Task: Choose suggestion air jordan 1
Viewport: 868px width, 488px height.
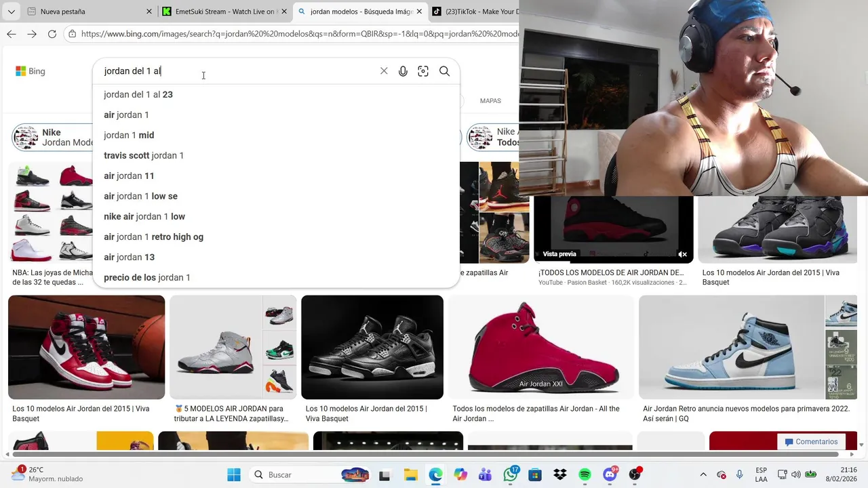Action: point(276,115)
